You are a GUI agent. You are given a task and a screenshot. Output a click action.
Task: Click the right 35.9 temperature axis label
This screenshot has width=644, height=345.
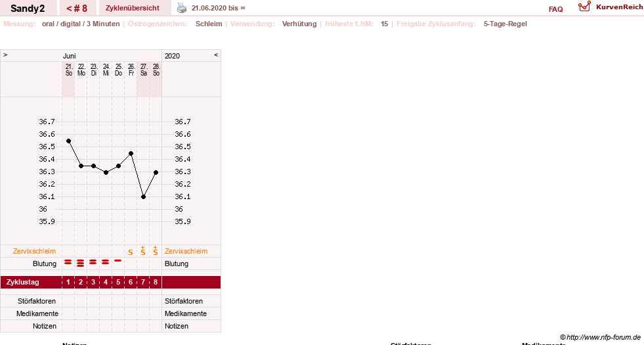click(182, 221)
